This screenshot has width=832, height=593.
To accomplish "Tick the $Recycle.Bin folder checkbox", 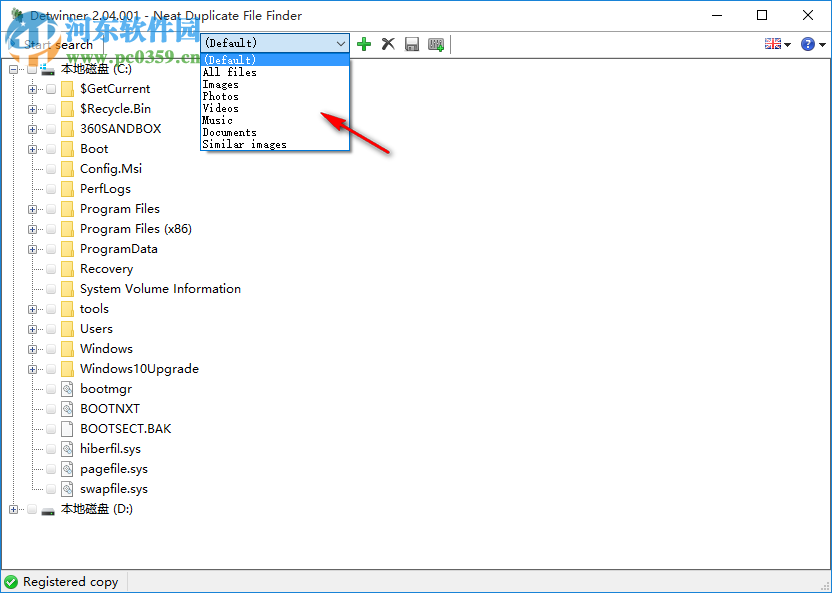I will 51,109.
